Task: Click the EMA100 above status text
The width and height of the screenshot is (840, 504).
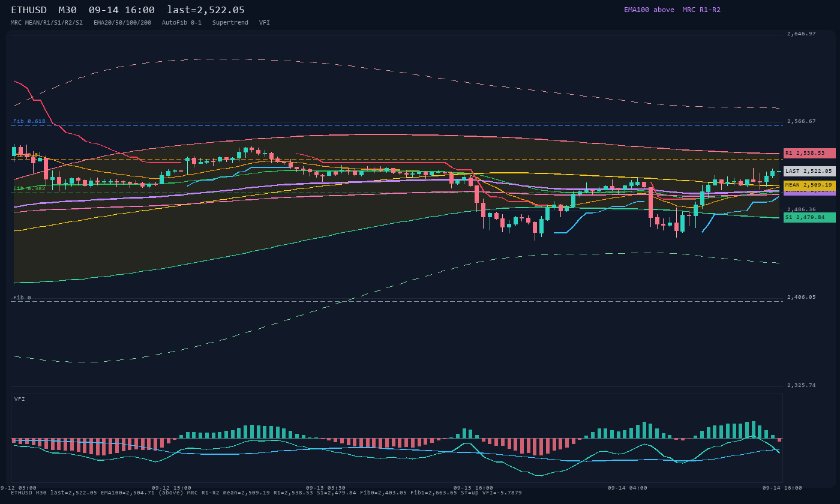Action: coord(649,10)
